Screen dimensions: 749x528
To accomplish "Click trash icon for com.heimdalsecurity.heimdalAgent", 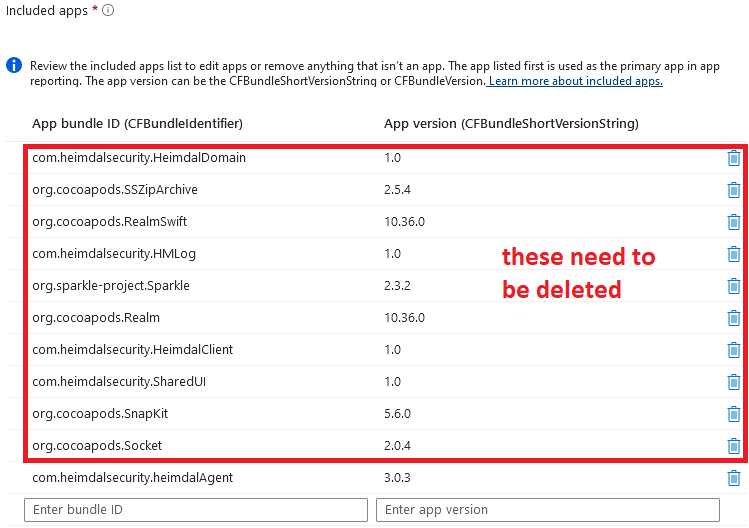I will (734, 478).
